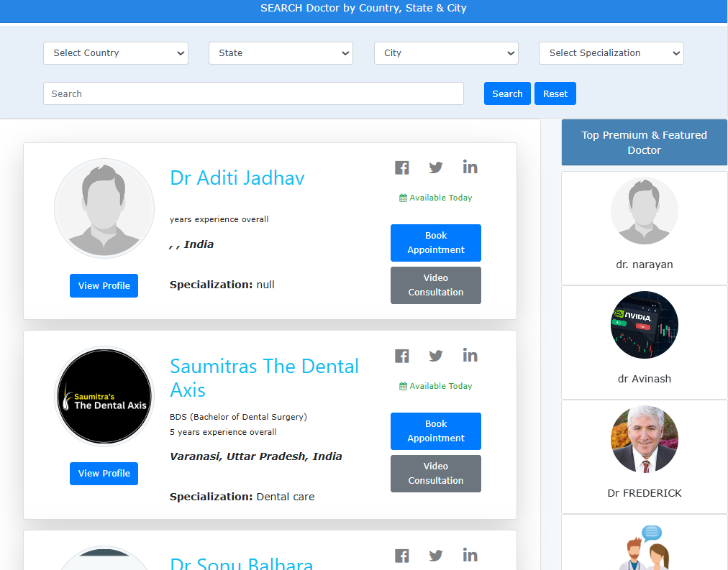Click the Dr FREDERICK name text
The height and width of the screenshot is (570, 728).
coord(645,493)
